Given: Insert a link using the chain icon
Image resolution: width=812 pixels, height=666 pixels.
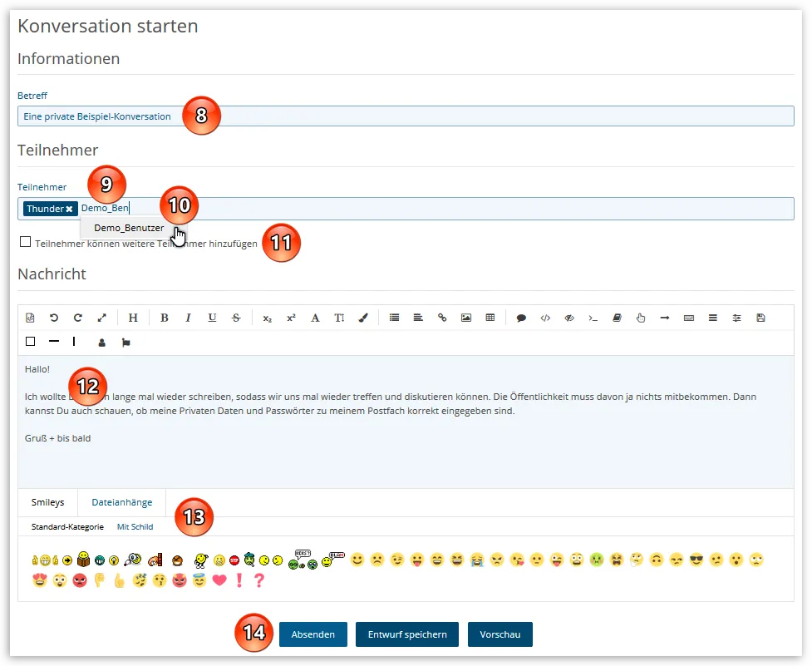Looking at the screenshot, I should point(442,318).
